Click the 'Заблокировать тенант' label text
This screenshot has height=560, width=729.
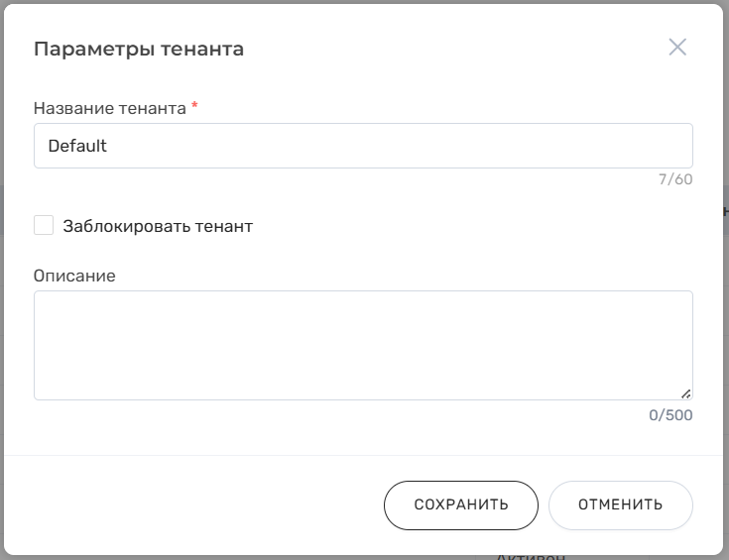point(158,226)
